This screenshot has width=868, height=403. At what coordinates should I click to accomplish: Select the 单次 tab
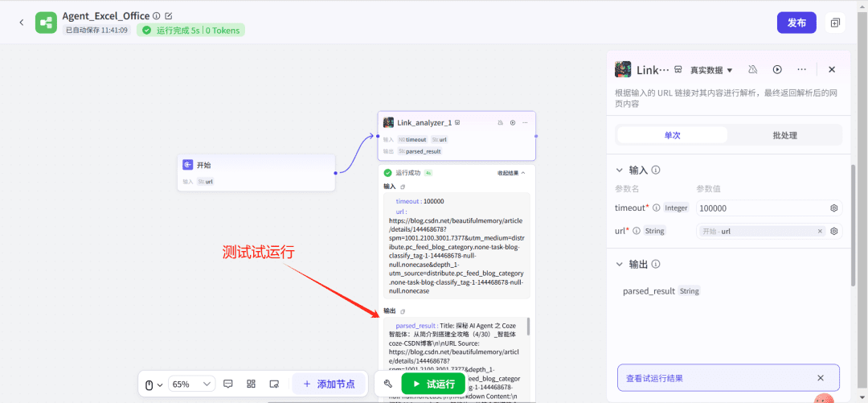click(x=672, y=135)
